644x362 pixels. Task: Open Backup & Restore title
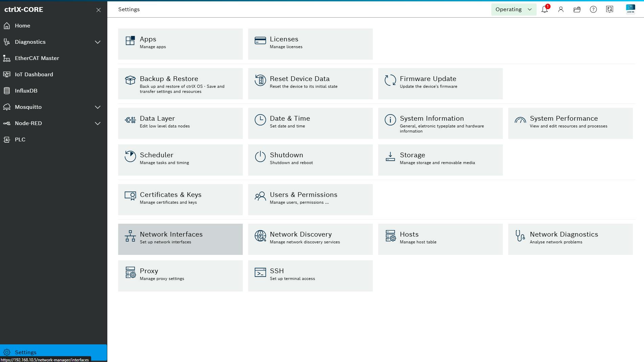tap(169, 79)
